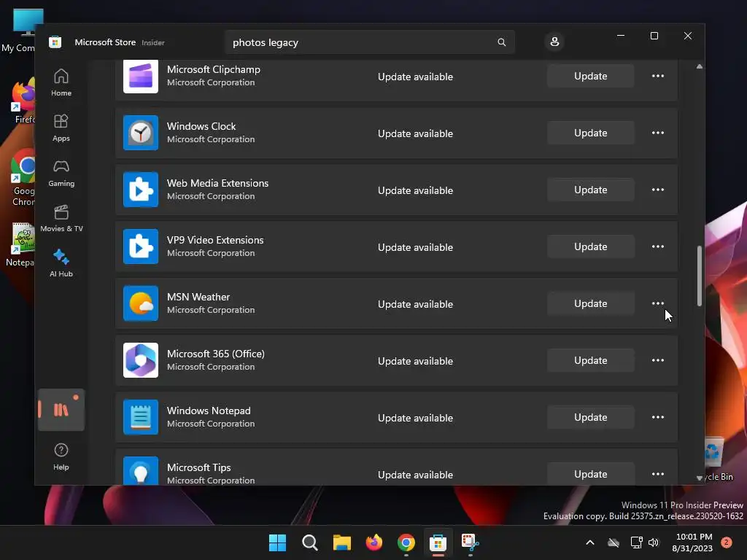Image resolution: width=747 pixels, height=560 pixels.
Task: Open more options for Windows Notepad
Action: pyautogui.click(x=658, y=417)
